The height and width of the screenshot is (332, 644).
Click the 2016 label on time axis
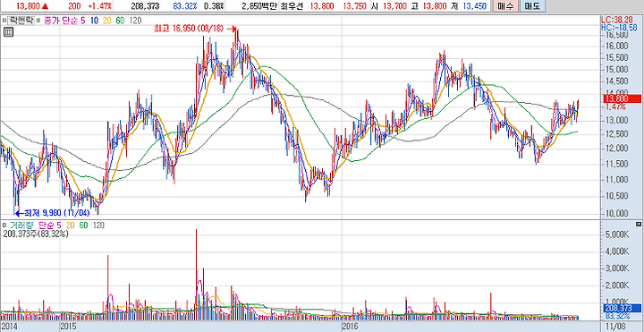tap(351, 327)
